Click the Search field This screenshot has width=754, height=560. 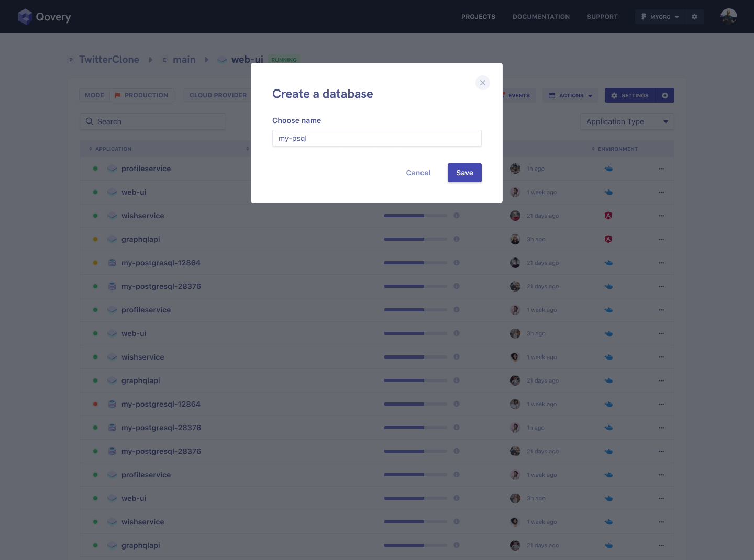153,121
